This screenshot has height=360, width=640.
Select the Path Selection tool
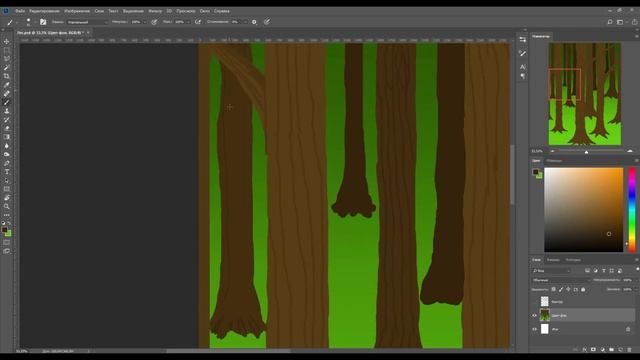(x=7, y=180)
